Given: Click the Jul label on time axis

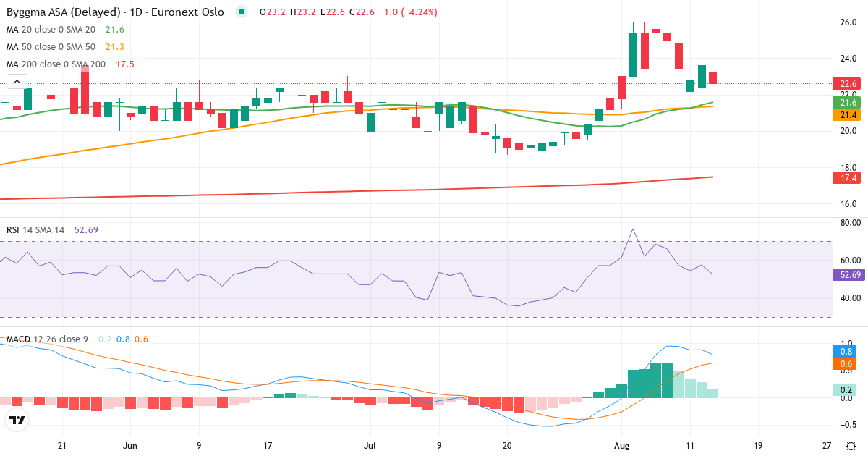Looking at the screenshot, I should pos(370,446).
